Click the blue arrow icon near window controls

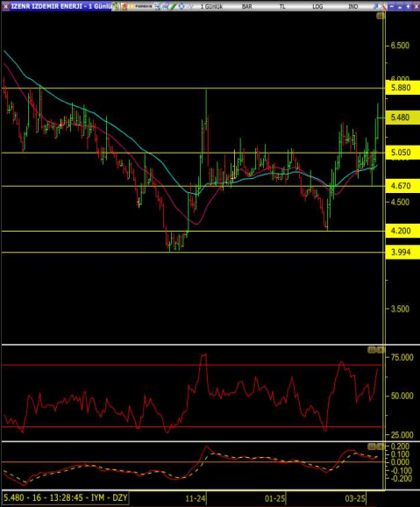coord(375,6)
